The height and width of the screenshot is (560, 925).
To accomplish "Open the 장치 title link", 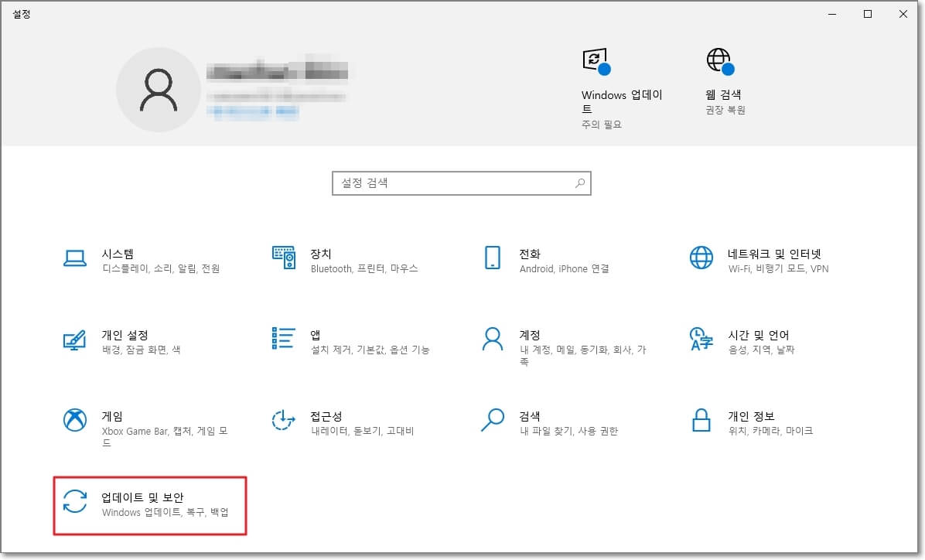I will pos(321,254).
